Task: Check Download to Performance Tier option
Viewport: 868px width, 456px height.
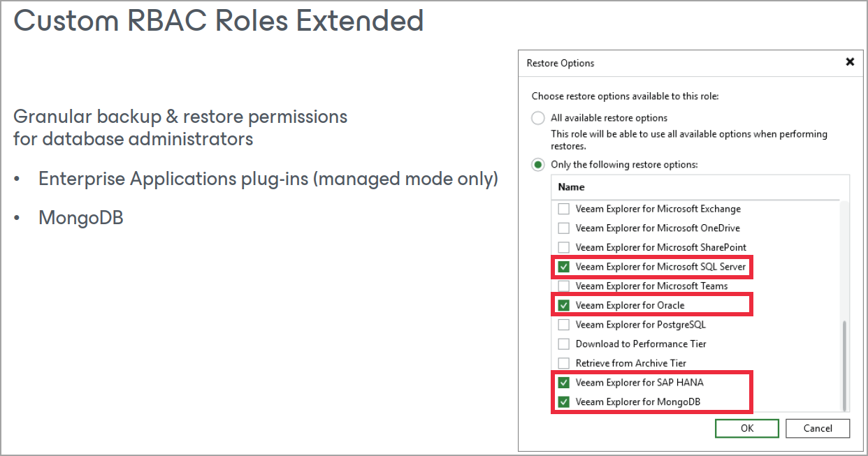Action: pyautogui.click(x=564, y=344)
